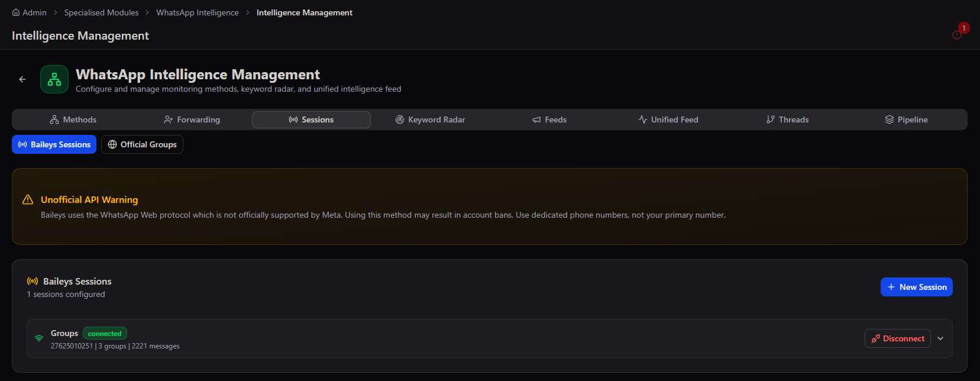
Task: Open the red alert notification icon
Action: point(957,35)
